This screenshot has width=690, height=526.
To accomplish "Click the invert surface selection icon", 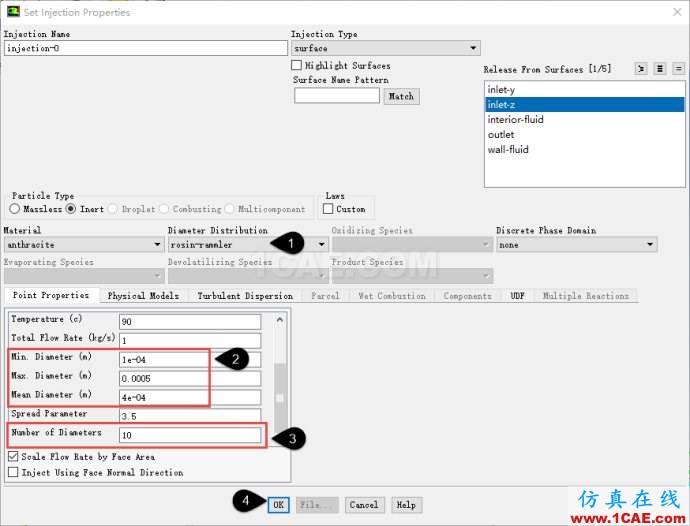I will coord(641,69).
